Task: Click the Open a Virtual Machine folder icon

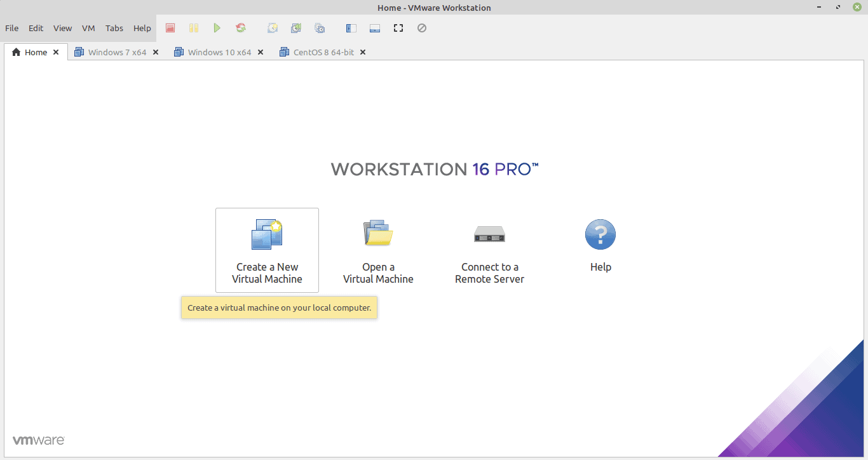Action: (378, 233)
